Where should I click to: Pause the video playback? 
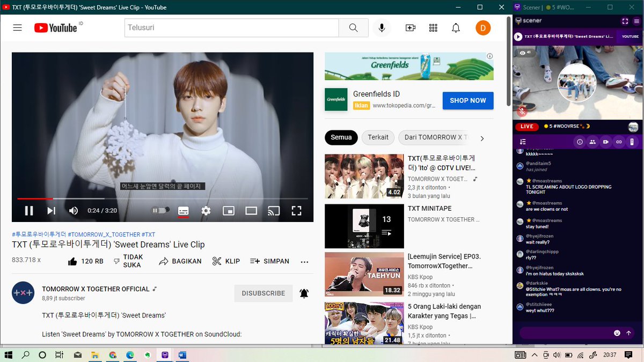click(x=29, y=211)
